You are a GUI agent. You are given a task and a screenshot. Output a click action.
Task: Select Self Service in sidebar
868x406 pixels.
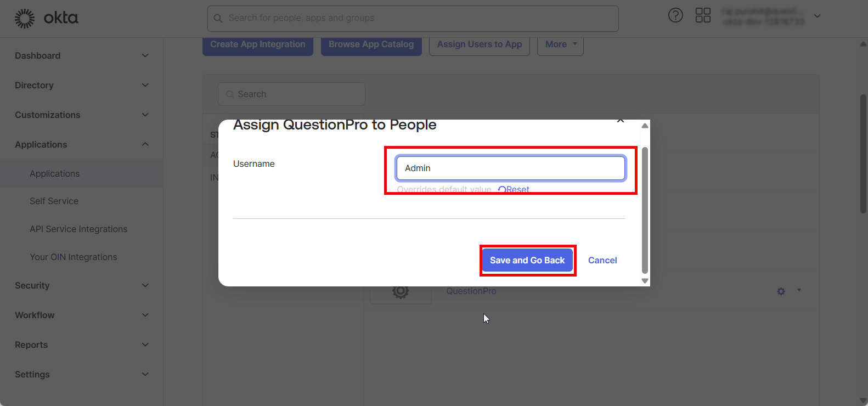point(54,201)
